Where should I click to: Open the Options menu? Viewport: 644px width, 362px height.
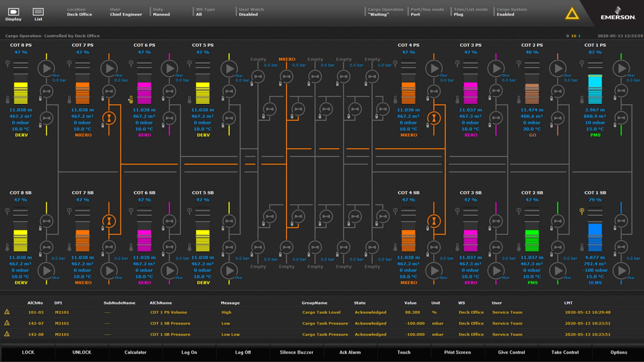coord(619,352)
